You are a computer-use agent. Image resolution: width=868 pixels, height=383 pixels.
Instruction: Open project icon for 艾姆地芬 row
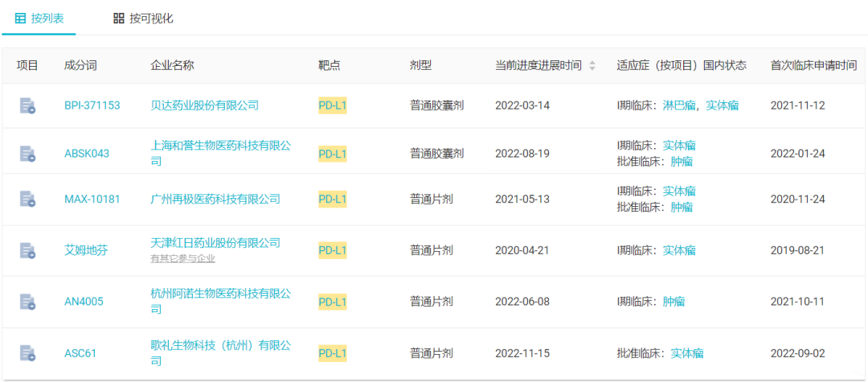[27, 250]
